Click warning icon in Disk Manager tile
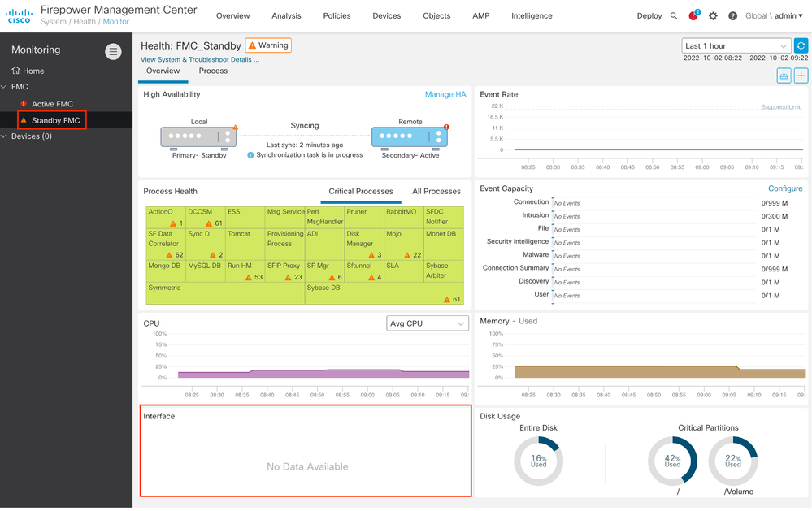This screenshot has width=812, height=511. coord(371,255)
